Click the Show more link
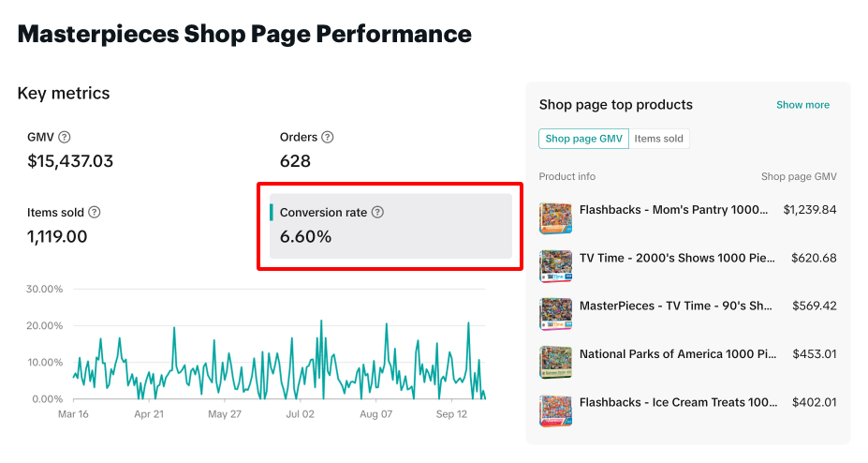The height and width of the screenshot is (463, 868). [802, 105]
